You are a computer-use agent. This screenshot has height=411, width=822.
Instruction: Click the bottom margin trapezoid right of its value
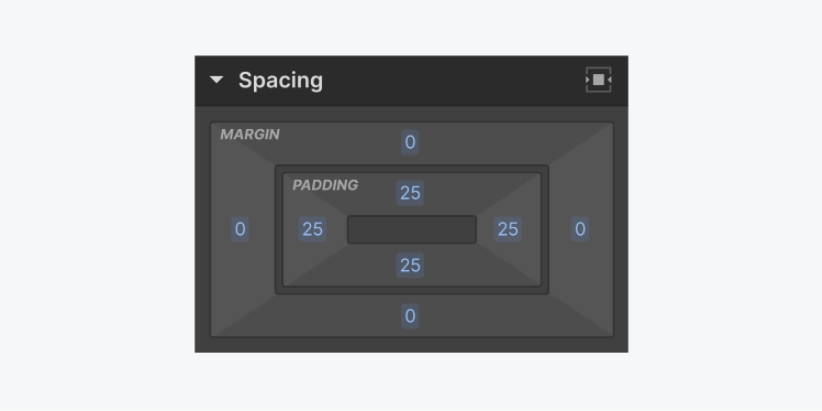[x=490, y=316]
